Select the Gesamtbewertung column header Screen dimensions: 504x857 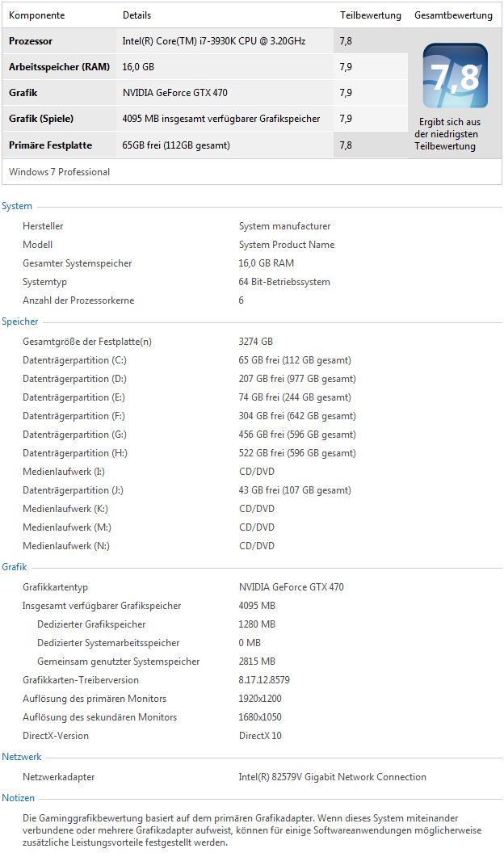(x=452, y=15)
